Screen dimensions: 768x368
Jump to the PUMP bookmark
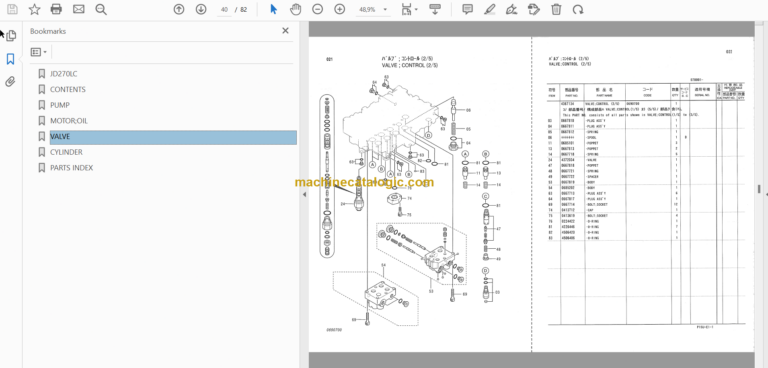point(60,105)
